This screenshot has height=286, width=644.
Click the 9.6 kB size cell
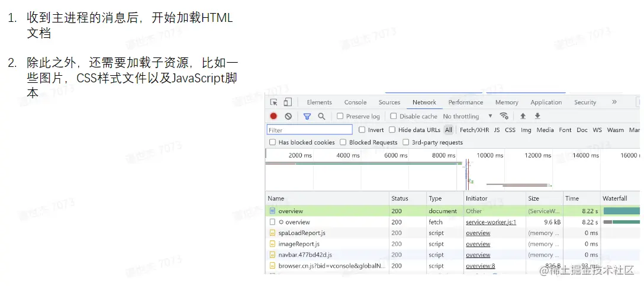coord(545,222)
